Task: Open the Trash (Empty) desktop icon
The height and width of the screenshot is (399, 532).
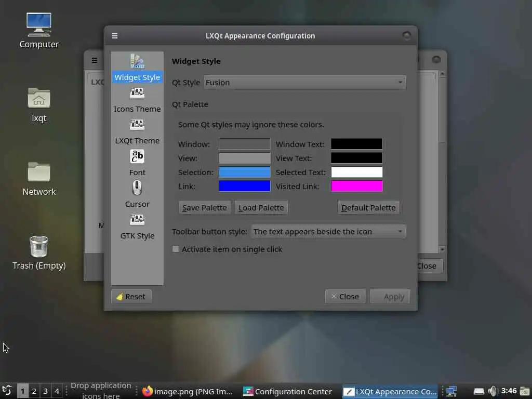Action: (x=39, y=253)
